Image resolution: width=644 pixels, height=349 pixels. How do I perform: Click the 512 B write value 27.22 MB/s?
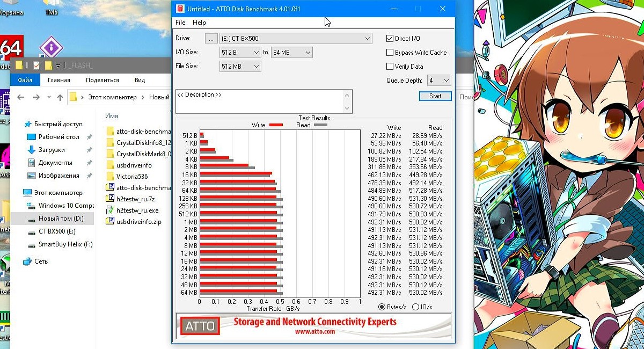(385, 136)
